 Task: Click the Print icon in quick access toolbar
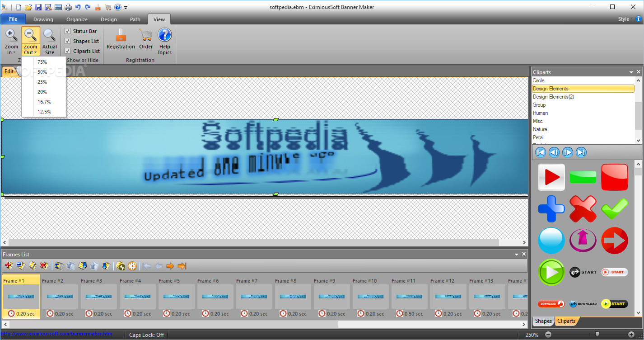pyautogui.click(x=68, y=7)
